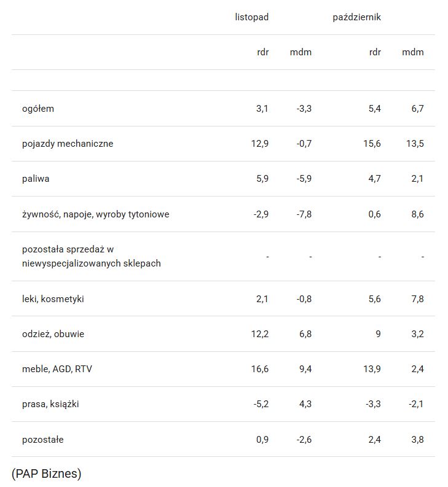Select the "leki, kosmetyki" row label

[x=53, y=299]
